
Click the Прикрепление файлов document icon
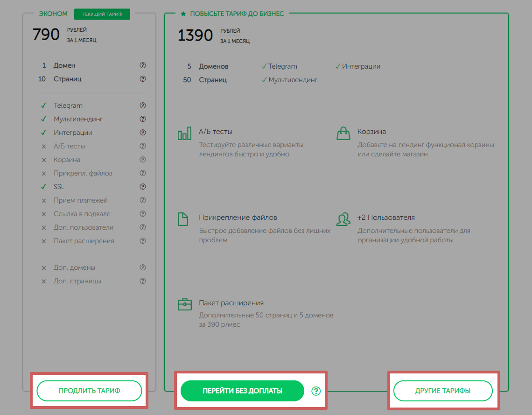tap(183, 219)
